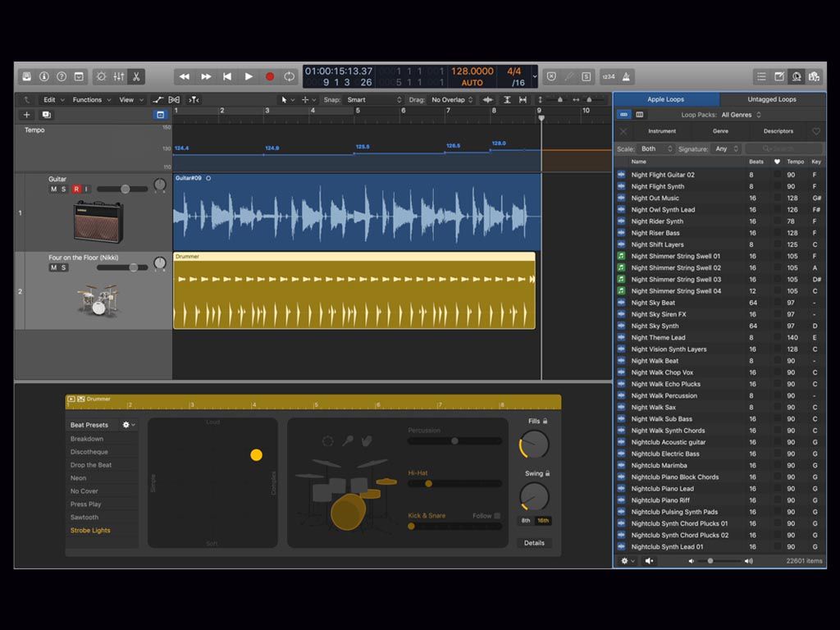
Task: Open the Beat Presets gear menu
Action: click(128, 425)
